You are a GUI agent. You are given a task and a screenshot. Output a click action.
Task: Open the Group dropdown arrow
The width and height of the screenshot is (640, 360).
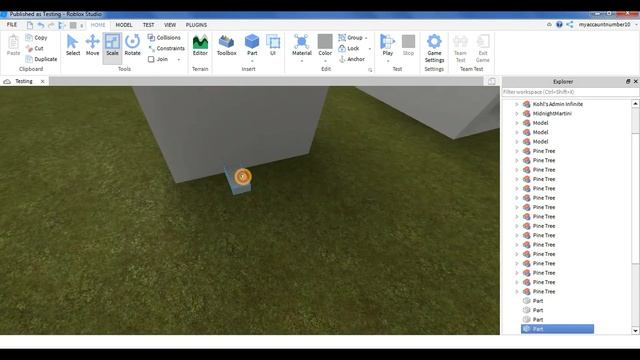366,38
